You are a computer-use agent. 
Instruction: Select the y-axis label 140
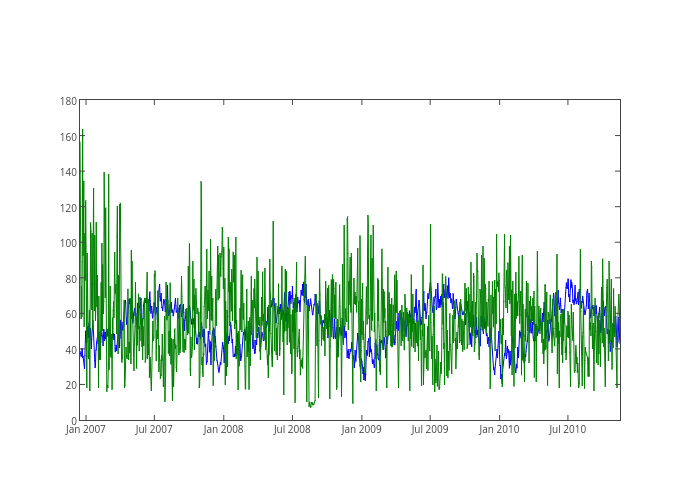(68, 172)
